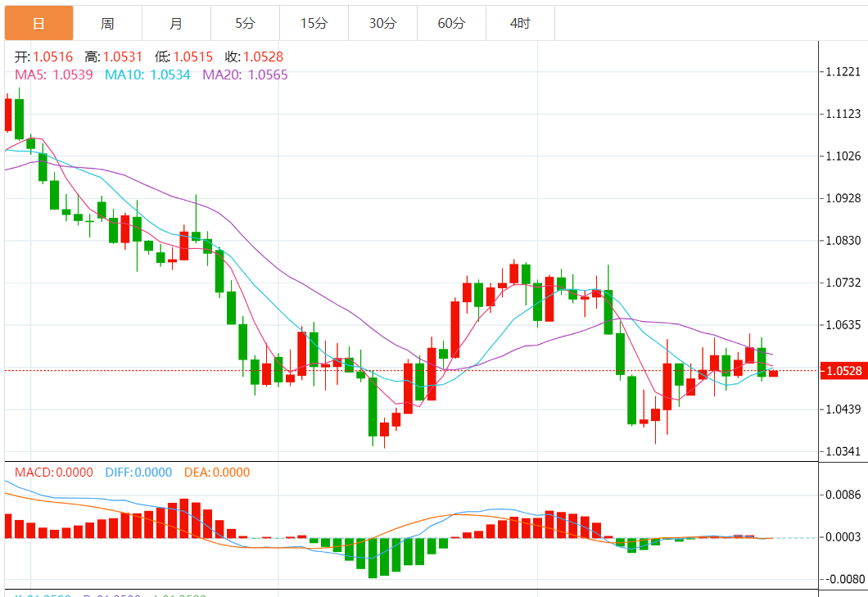Click the MA20: 1.0565 indicator label
The width and height of the screenshot is (868, 597).
tap(245, 75)
